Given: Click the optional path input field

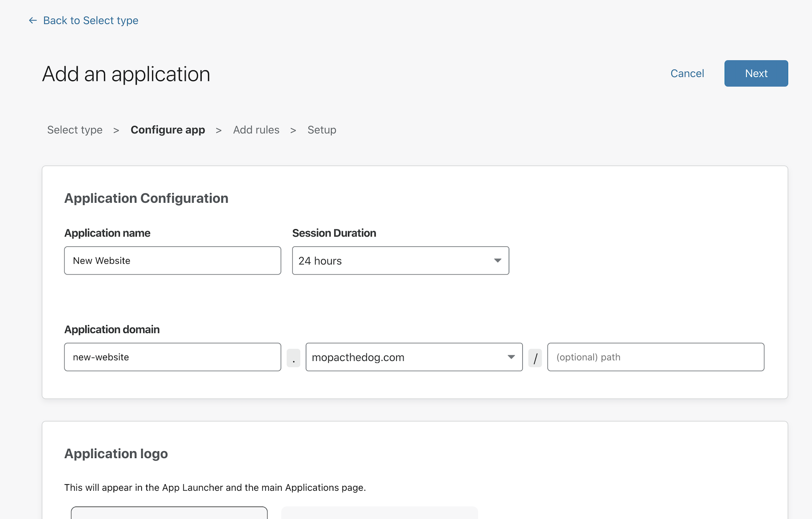Looking at the screenshot, I should [x=655, y=357].
